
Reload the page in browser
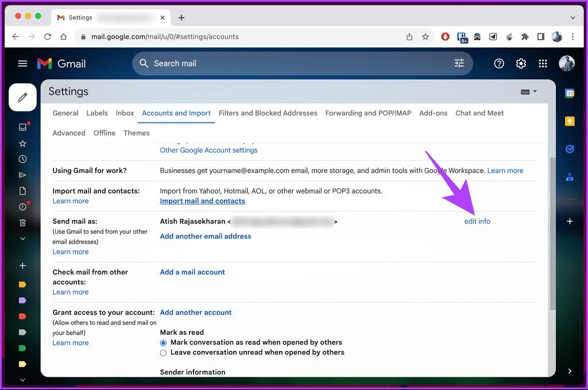[x=47, y=37]
